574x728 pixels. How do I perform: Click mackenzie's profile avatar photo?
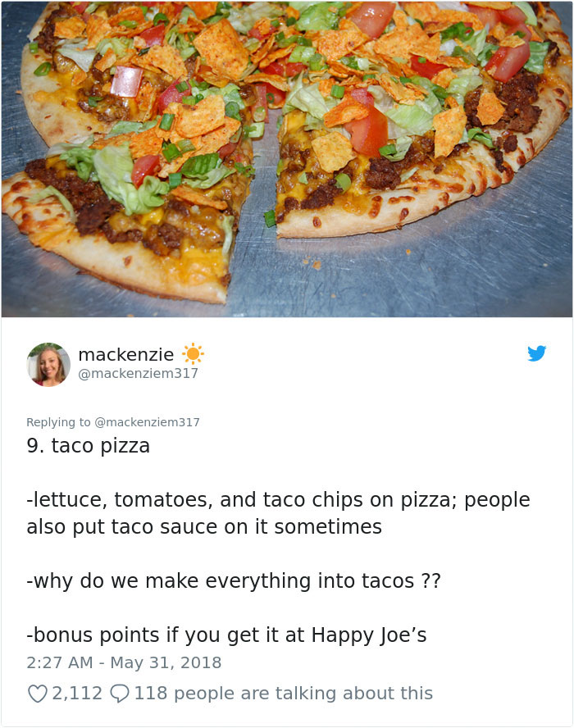pyautogui.click(x=48, y=365)
